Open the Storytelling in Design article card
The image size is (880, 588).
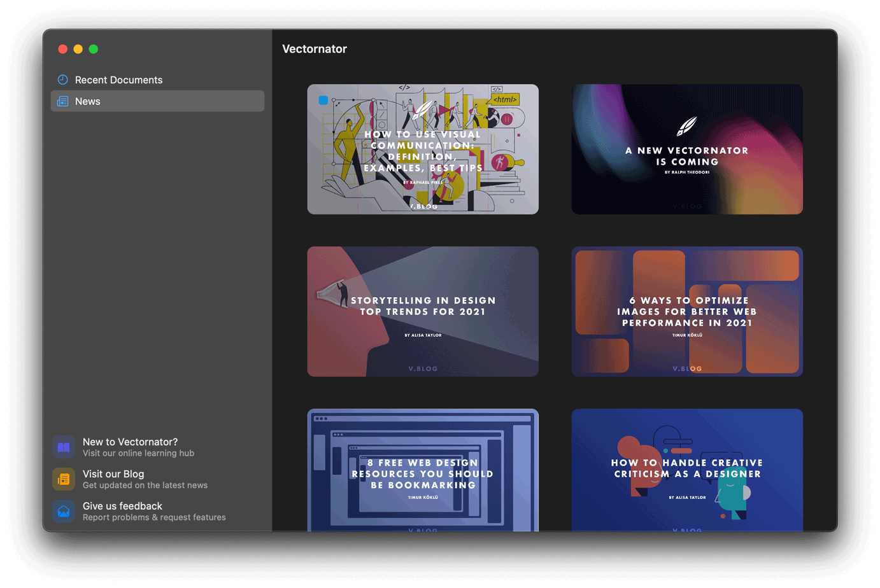(x=423, y=312)
